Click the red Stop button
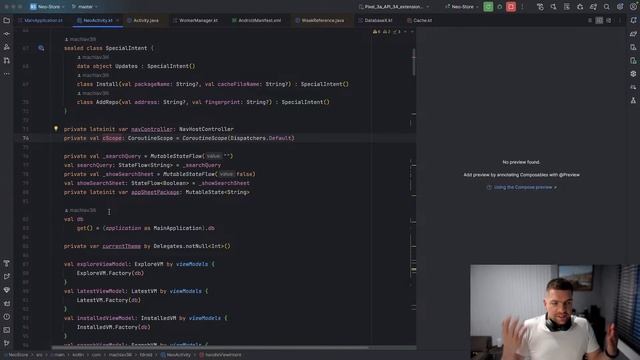 pyautogui.click(x=511, y=7)
